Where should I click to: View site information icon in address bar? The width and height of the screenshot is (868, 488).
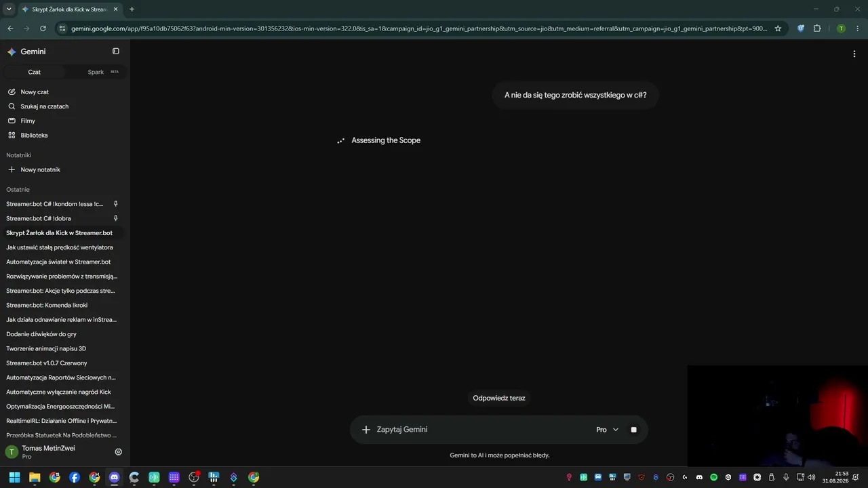click(x=62, y=28)
